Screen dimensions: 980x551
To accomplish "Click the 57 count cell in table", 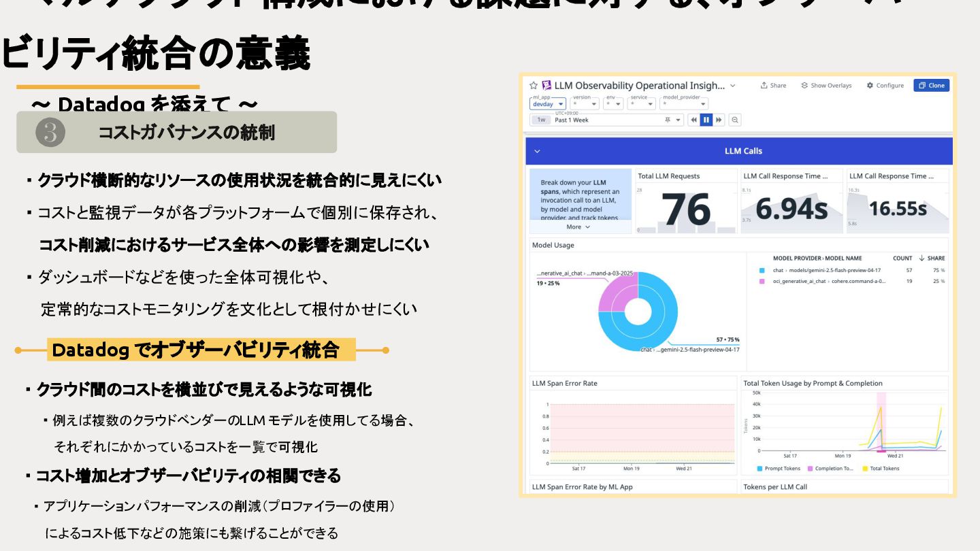I will point(909,270).
